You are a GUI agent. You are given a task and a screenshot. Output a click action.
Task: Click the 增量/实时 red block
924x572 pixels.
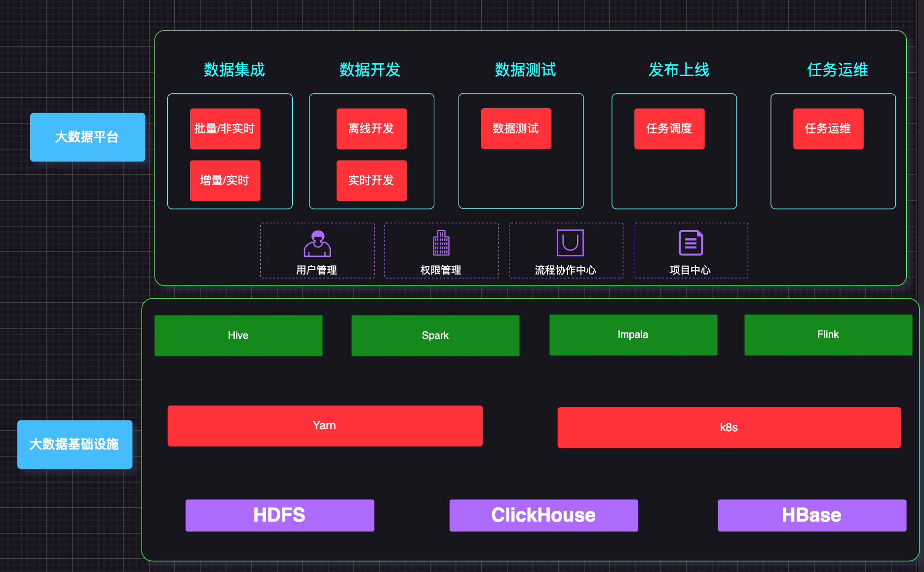pyautogui.click(x=225, y=181)
